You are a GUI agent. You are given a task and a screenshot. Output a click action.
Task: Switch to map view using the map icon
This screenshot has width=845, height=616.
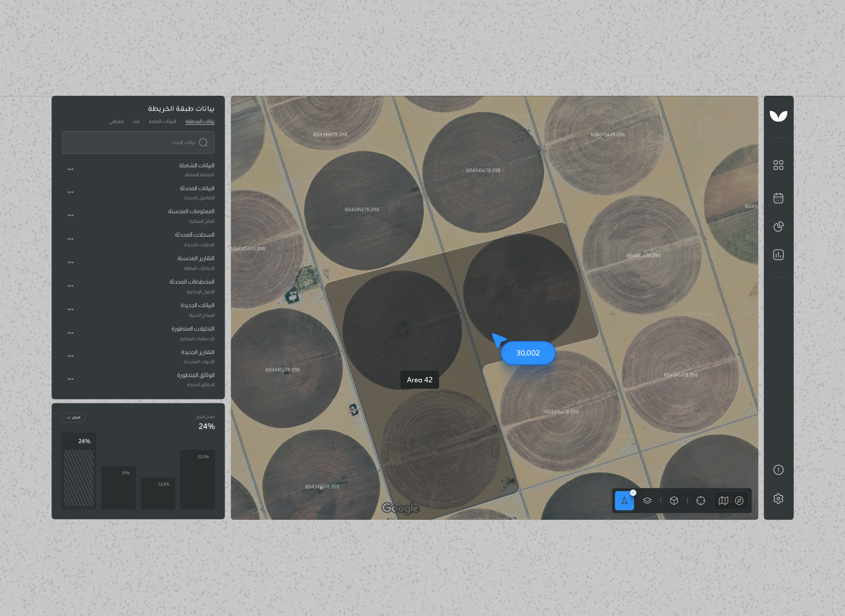(x=723, y=501)
